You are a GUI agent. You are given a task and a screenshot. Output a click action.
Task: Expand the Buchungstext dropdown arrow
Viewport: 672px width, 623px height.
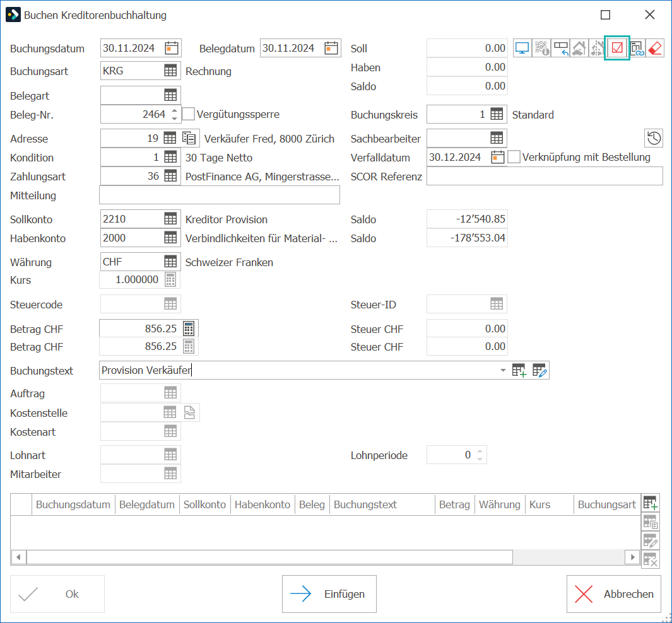point(503,370)
